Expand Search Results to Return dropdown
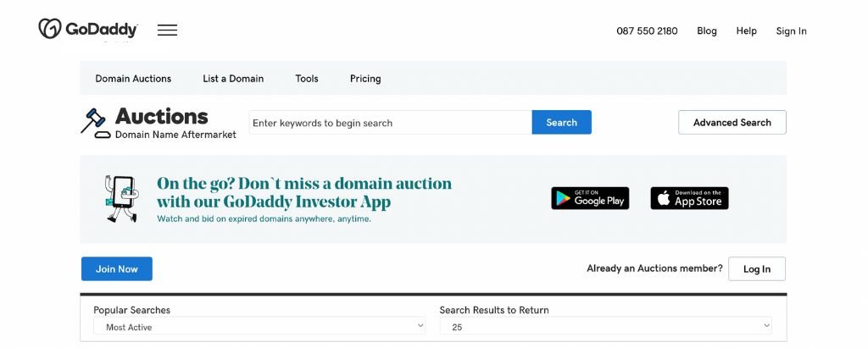 click(x=605, y=326)
